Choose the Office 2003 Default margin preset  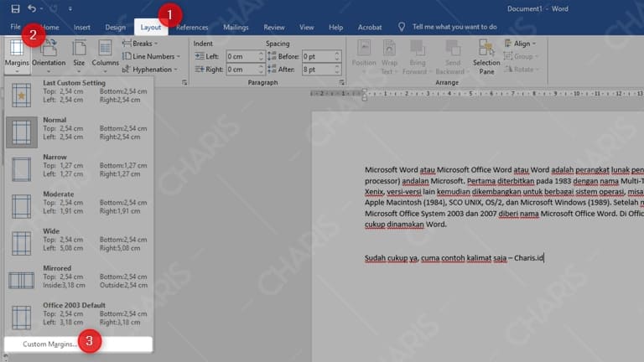(79, 318)
